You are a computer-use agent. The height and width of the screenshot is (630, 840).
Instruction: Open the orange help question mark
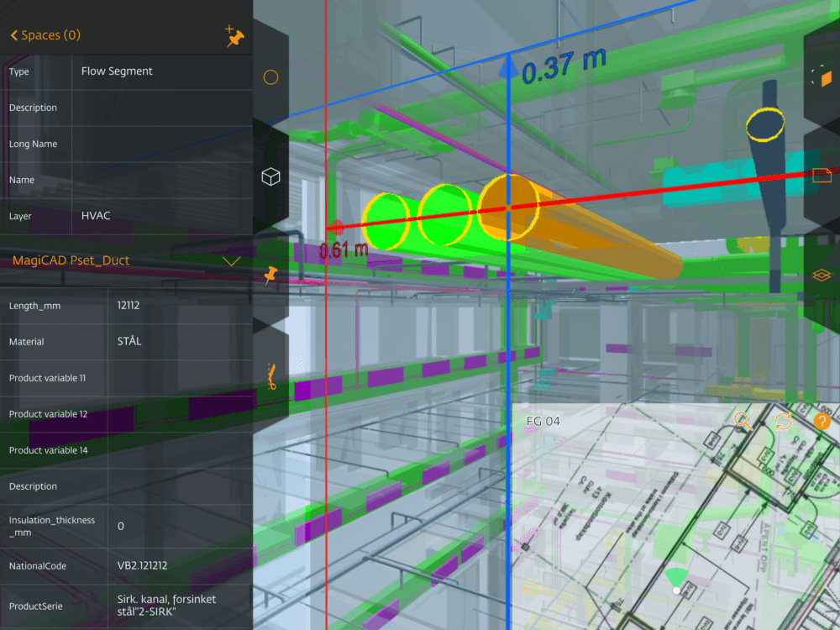tap(822, 422)
